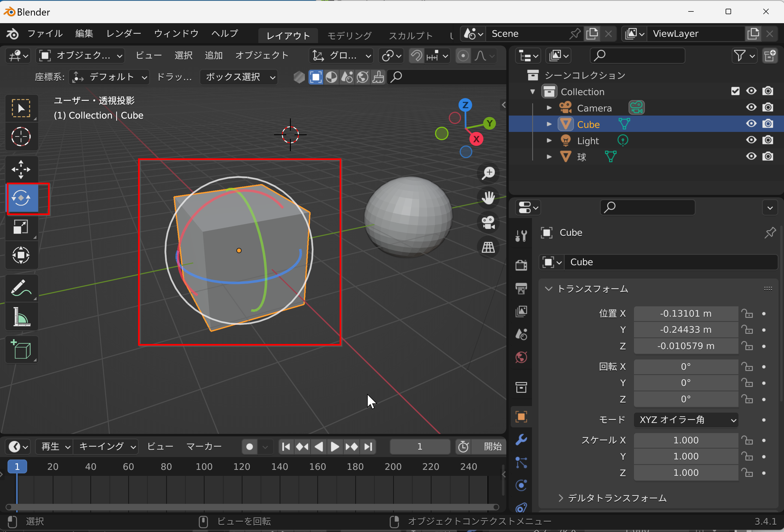Click the Add Cube tool icon
Screen dimensions: 784x532
21,349
